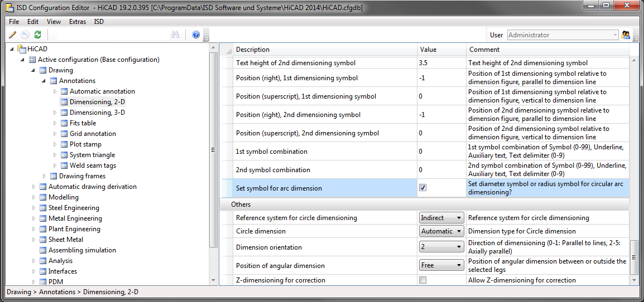Open the ISD menu

tap(99, 22)
